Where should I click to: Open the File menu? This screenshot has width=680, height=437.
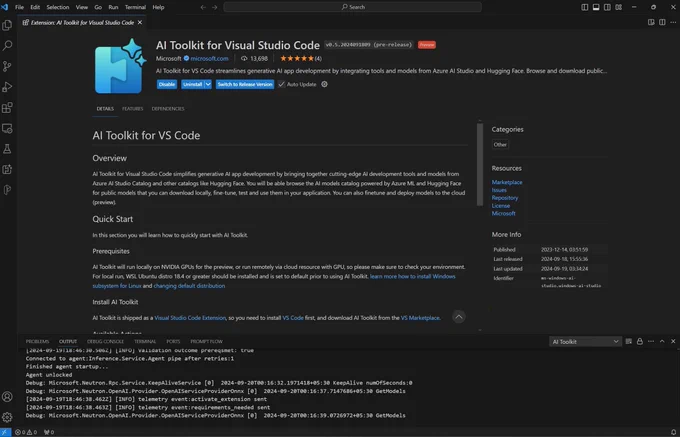pos(20,7)
